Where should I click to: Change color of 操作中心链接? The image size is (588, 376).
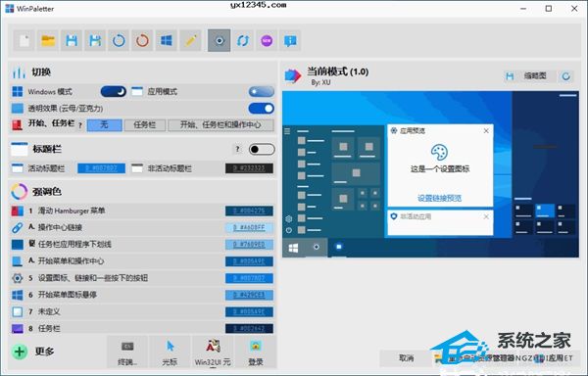pos(249,228)
